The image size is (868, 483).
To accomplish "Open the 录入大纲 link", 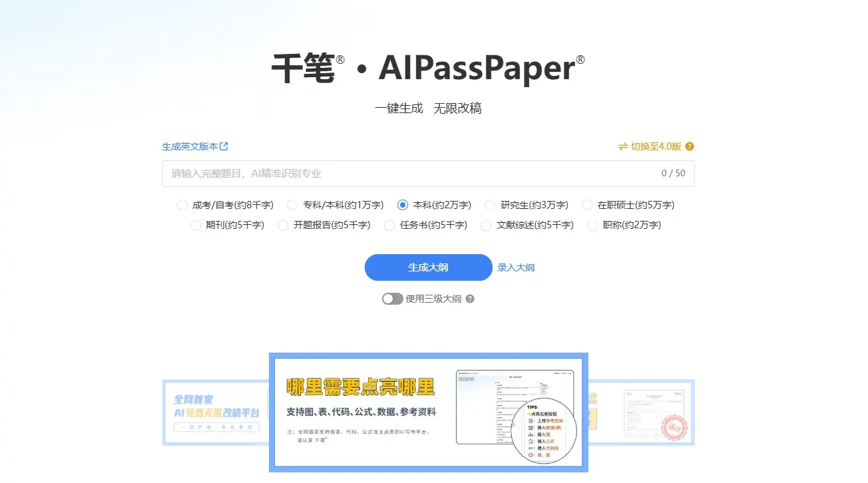I will [x=516, y=267].
